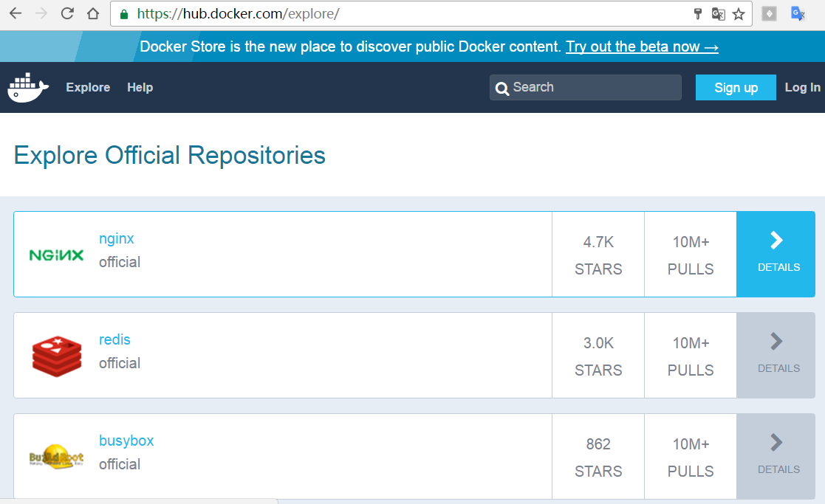The image size is (825, 504).
Task: Click the magnifier search icon
Action: pos(502,89)
